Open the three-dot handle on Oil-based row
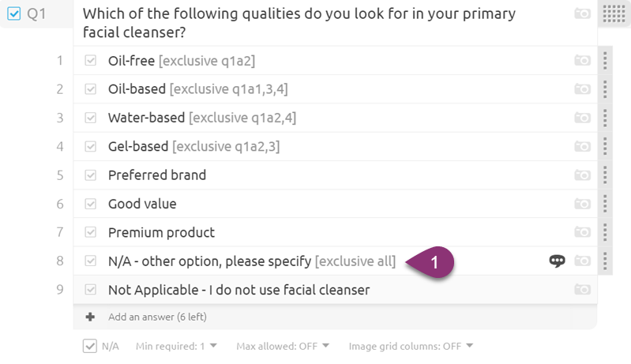The width and height of the screenshot is (631, 364). 605,89
